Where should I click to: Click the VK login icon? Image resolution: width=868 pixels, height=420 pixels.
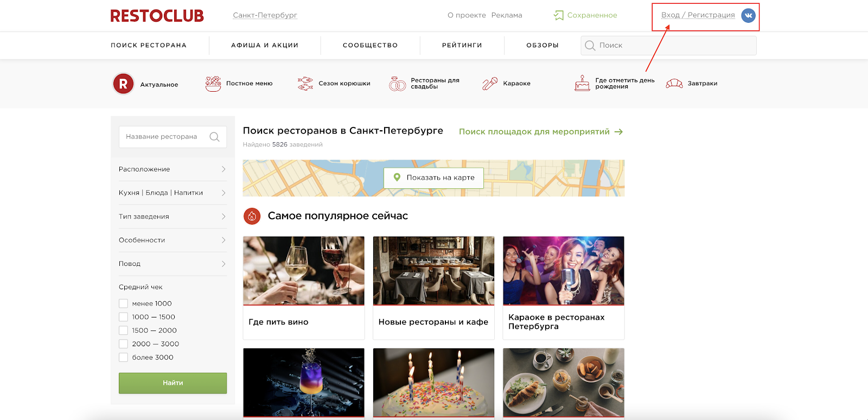click(x=748, y=15)
